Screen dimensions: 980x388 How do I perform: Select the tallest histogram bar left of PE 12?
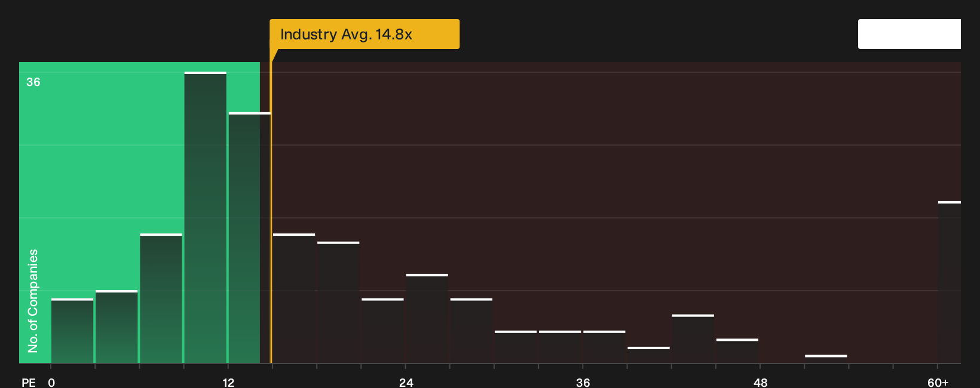(x=206, y=217)
